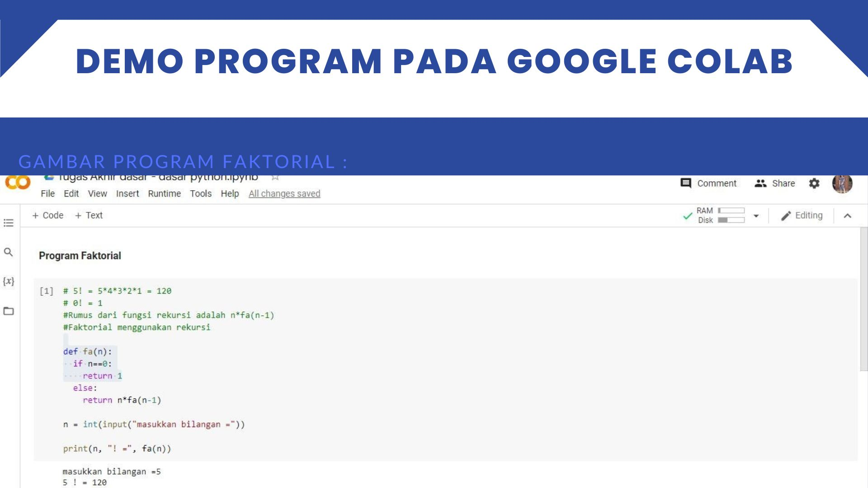The image size is (868, 488).
Task: Click the Comment button
Action: (708, 183)
